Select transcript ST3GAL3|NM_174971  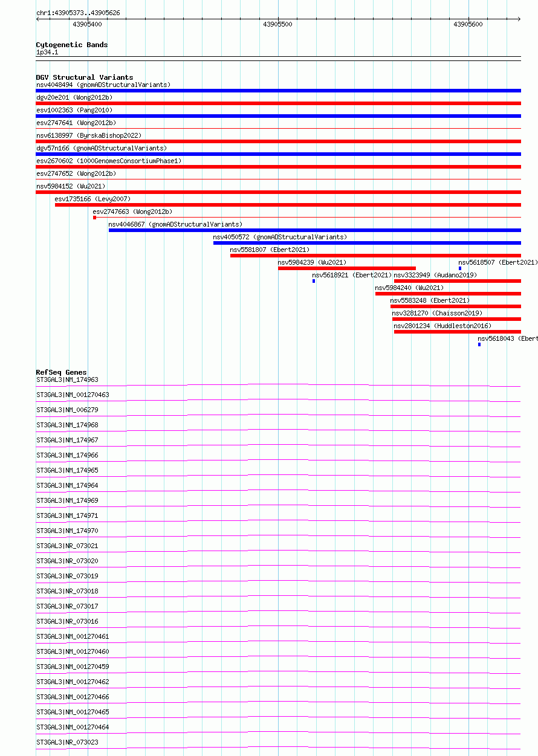(67, 515)
